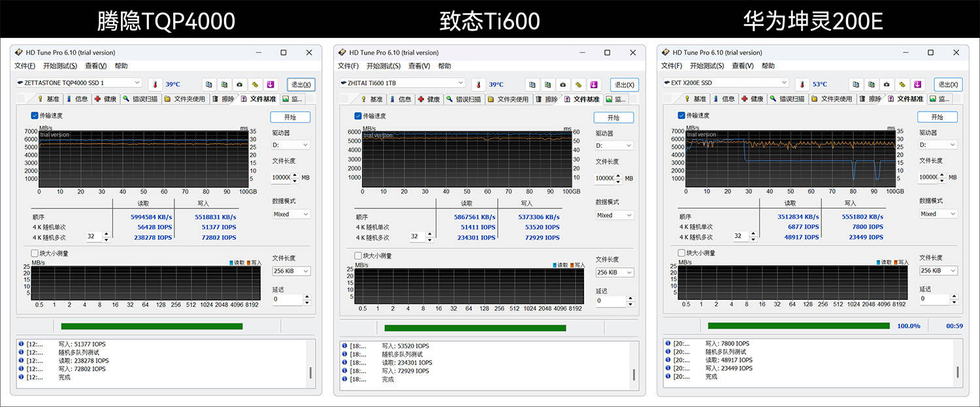The width and height of the screenshot is (980, 407).
Task: Click 退出(X) button in Ti600 window
Action: 625,85
